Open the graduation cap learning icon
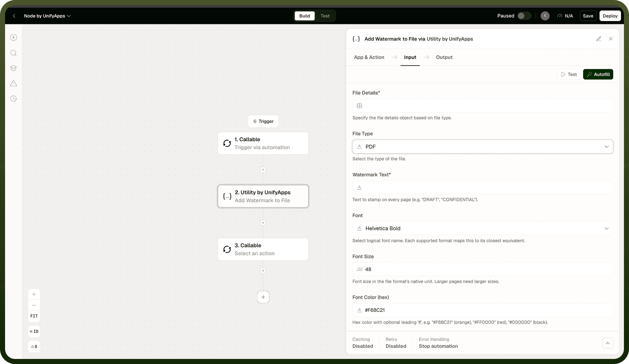Viewport: 629px width, 364px height. (x=13, y=68)
